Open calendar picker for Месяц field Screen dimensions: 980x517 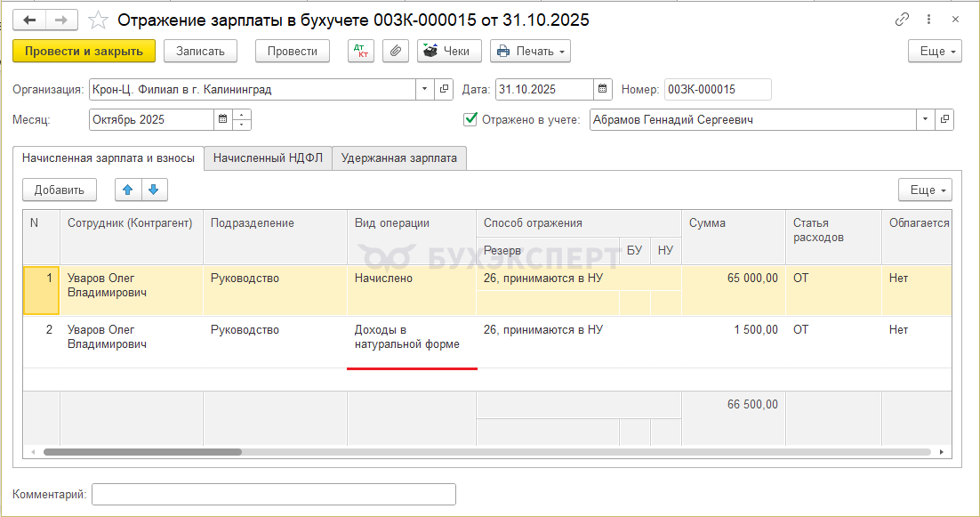point(222,119)
